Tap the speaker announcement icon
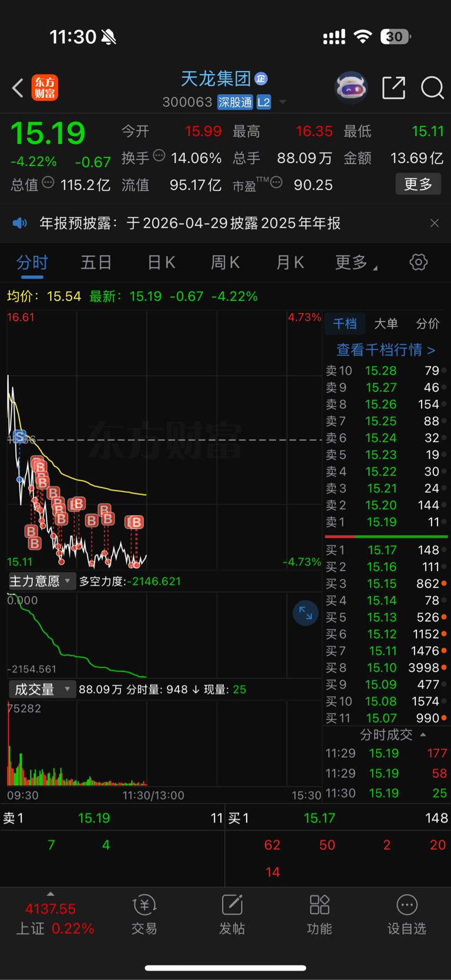451x980 pixels. 20,223
